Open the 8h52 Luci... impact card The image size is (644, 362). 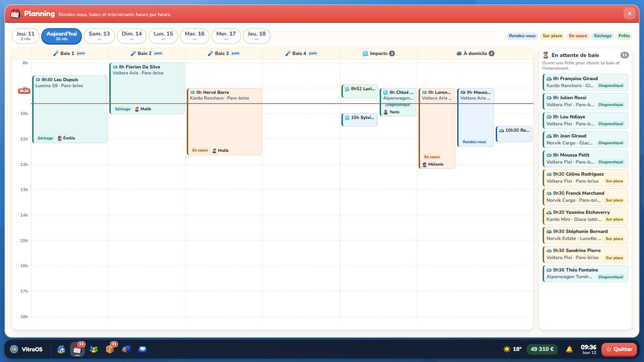pos(360,91)
